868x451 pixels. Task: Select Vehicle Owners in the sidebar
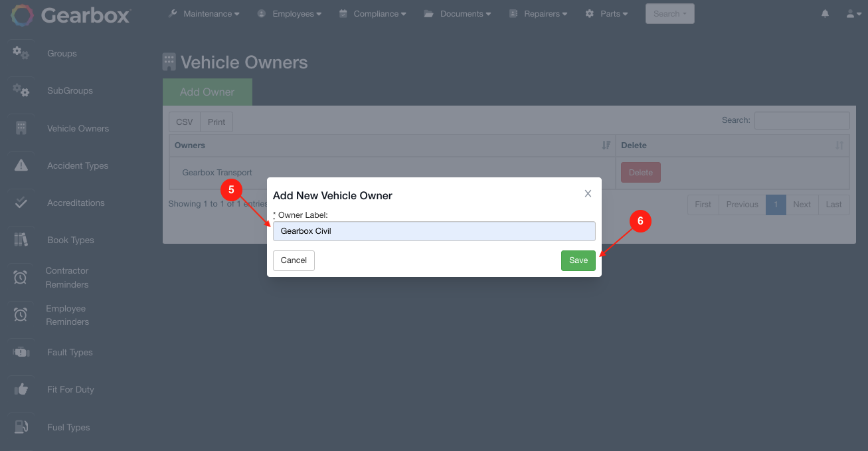pyautogui.click(x=78, y=128)
